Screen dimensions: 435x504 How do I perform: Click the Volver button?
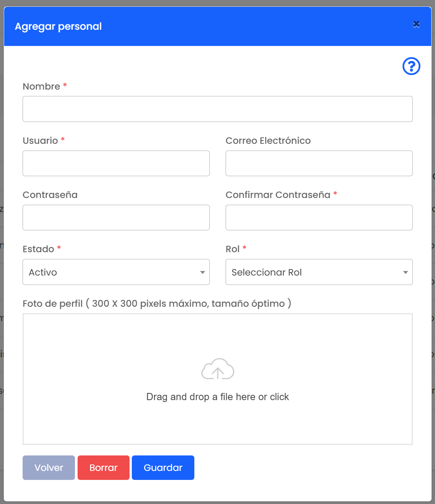tap(49, 467)
